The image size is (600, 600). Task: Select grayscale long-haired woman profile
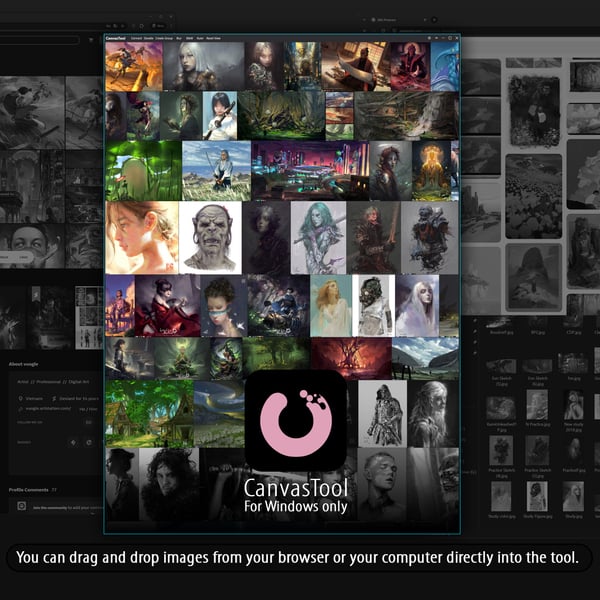pyautogui.click(x=433, y=414)
